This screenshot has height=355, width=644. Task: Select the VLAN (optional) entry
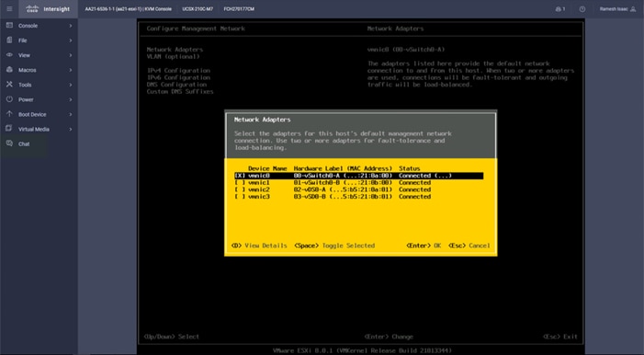173,56
